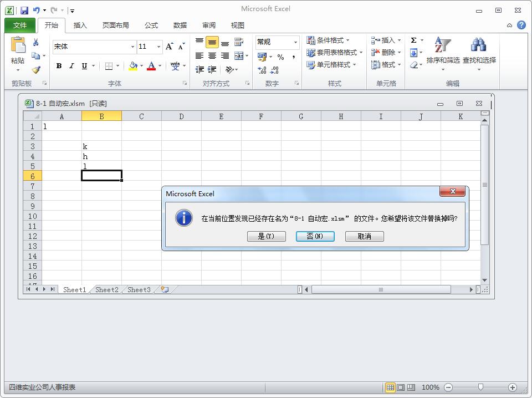Click the borders icon in font group
Image resolution: width=532 pixels, height=398 pixels.
(109, 66)
